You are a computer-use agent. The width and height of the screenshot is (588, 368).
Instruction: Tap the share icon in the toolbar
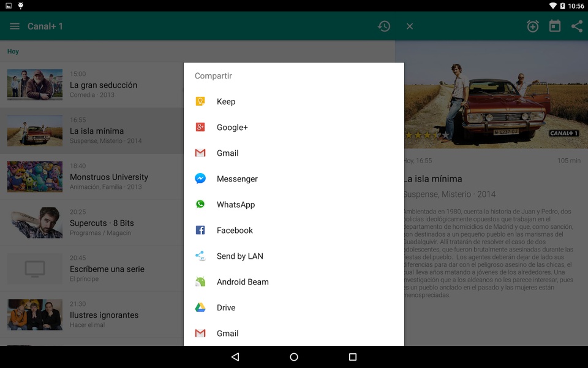(x=577, y=26)
